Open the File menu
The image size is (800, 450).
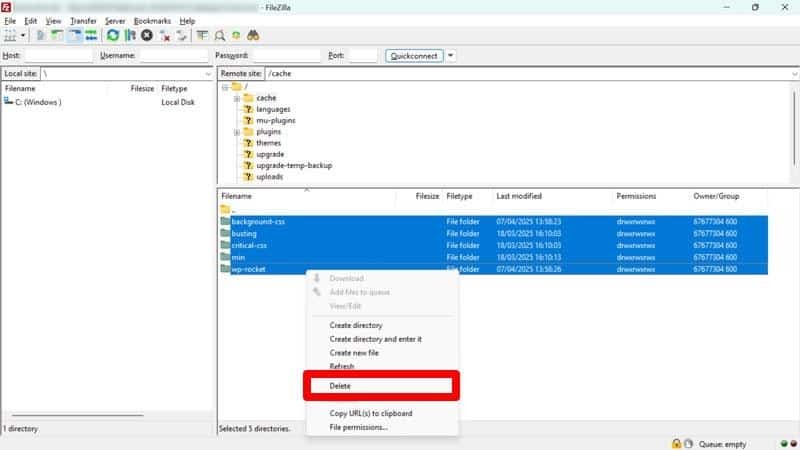point(10,21)
